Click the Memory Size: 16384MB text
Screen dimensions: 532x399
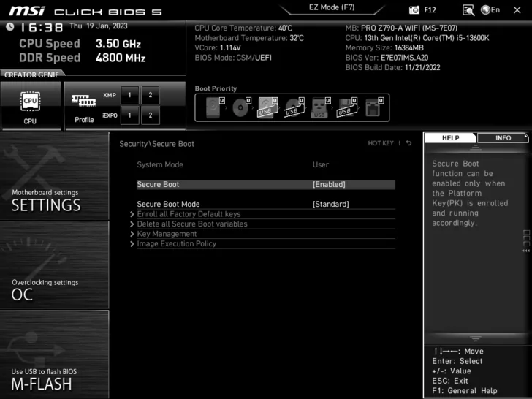[x=384, y=47]
